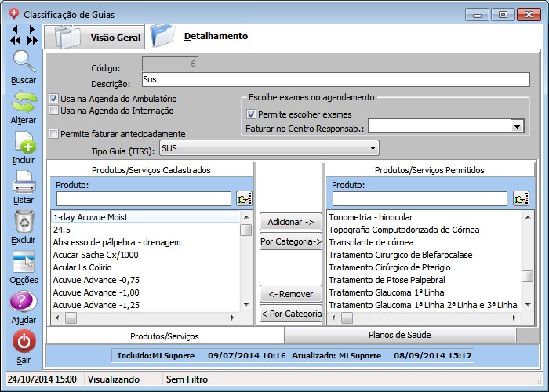The height and width of the screenshot is (392, 549).
Task: Click the Excluir recycle bin icon
Action: [x=24, y=222]
